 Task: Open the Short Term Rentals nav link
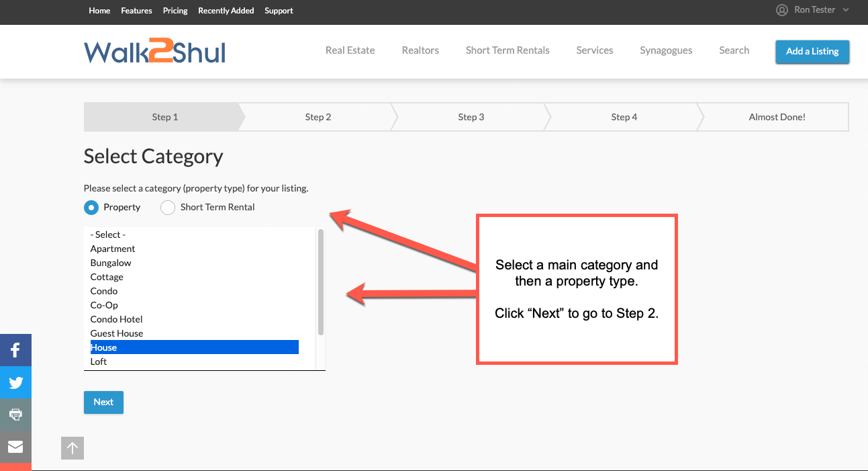click(508, 50)
